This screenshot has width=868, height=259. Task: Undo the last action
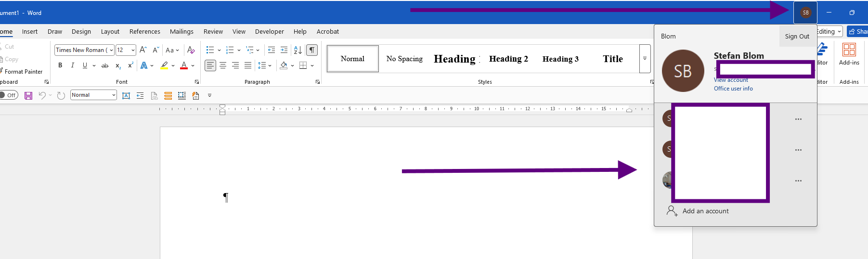[42, 95]
